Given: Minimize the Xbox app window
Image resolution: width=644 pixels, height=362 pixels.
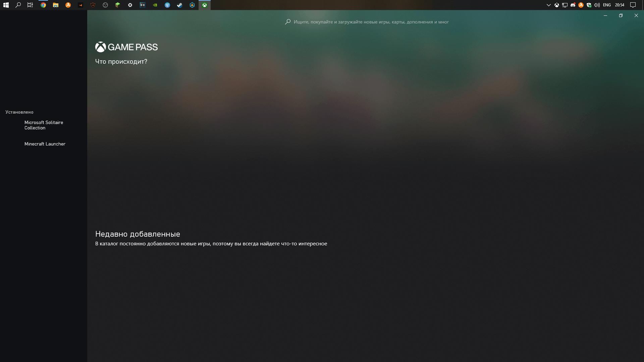Looking at the screenshot, I should [605, 15].
